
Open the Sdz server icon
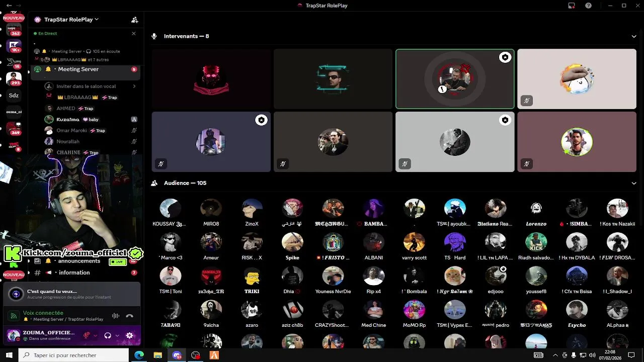coord(14,96)
